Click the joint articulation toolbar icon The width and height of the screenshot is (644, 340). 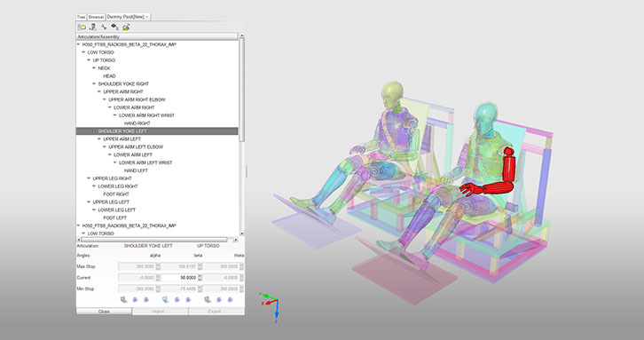[104, 28]
